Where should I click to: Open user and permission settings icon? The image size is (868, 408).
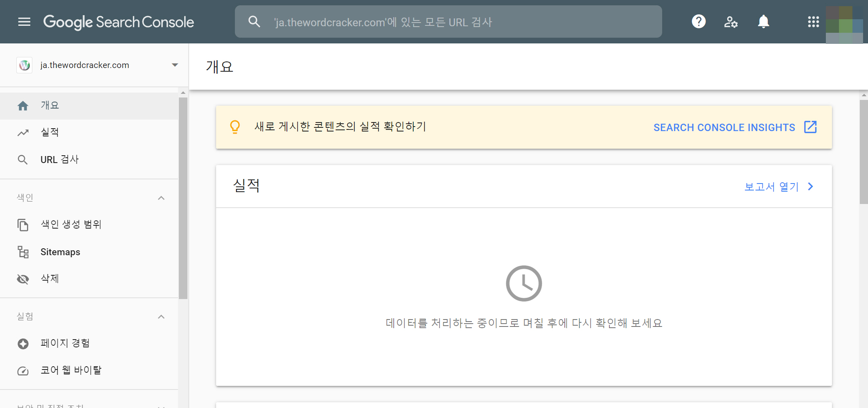[x=730, y=22]
